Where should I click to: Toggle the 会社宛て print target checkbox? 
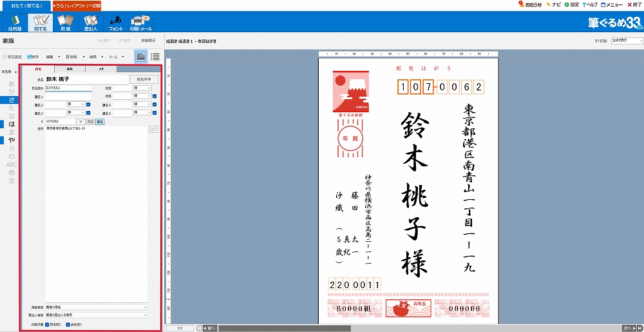[68, 324]
